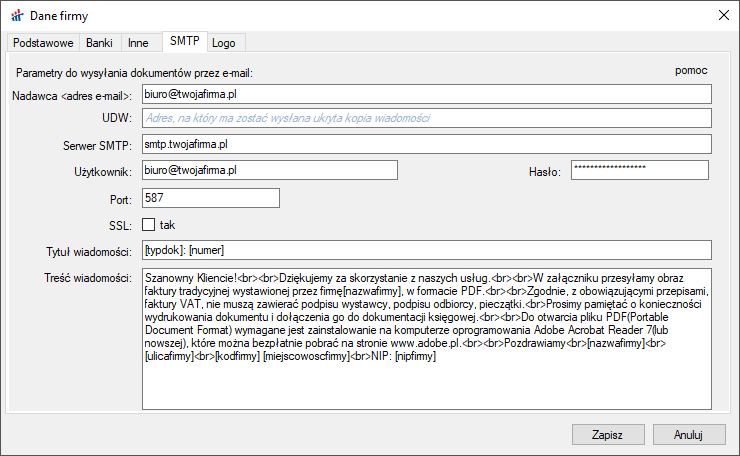Viewport: 740px width, 456px height.
Task: Click the Port number field
Action: 210,198
